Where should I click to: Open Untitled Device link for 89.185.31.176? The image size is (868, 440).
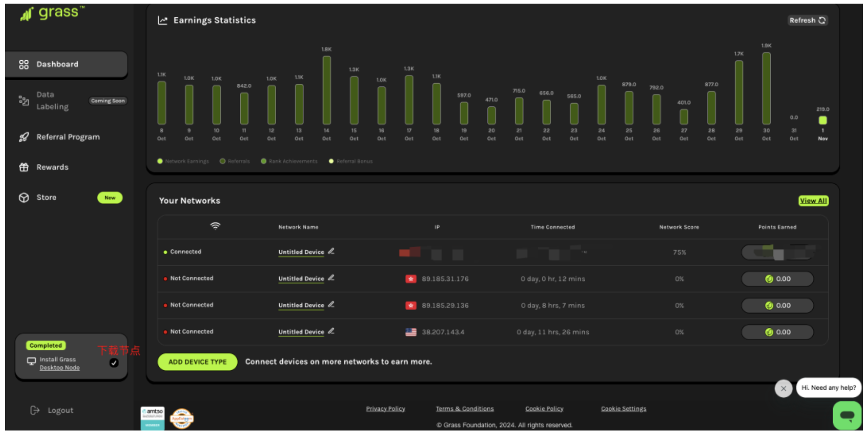(301, 279)
